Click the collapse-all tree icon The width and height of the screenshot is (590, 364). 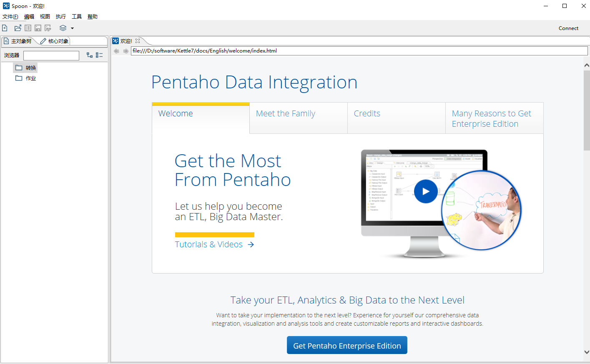[99, 55]
